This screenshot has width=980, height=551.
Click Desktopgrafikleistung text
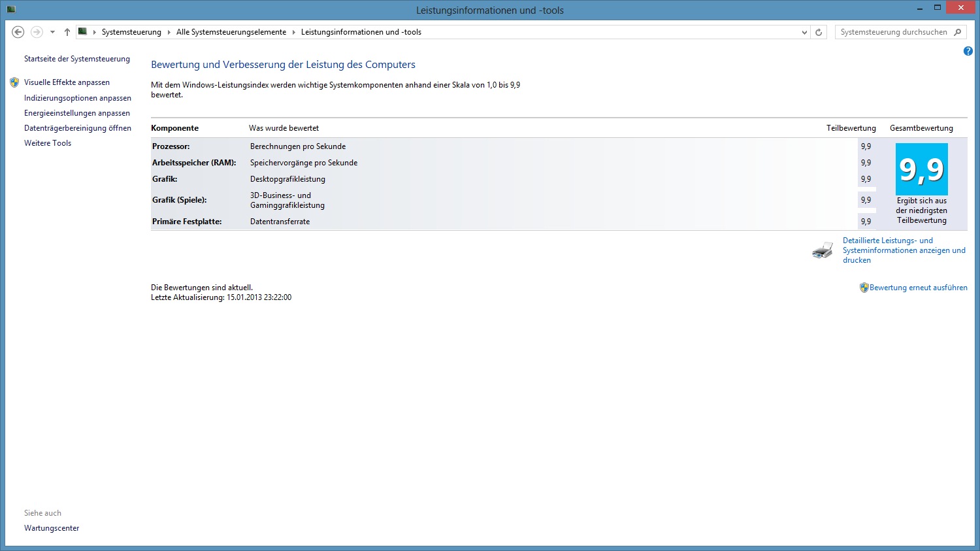point(287,179)
